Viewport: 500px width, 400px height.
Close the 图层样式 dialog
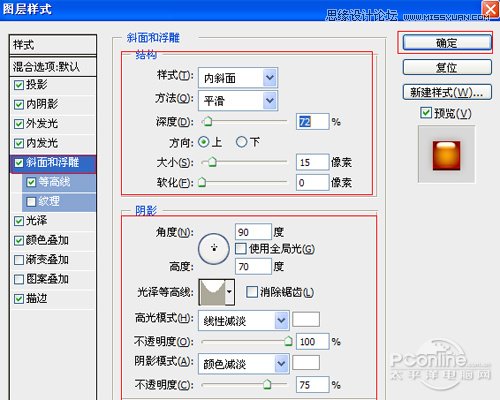coord(490,9)
